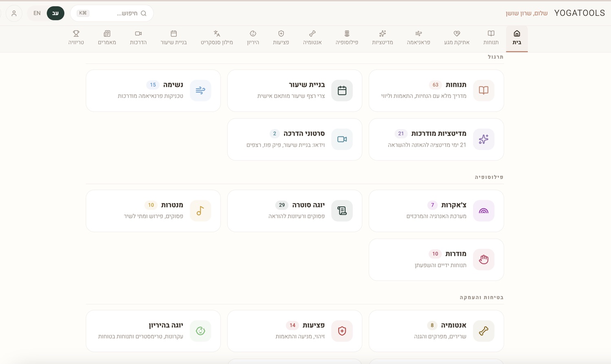Click the 21 badge on מדיטציות מודרכות

click(401, 134)
